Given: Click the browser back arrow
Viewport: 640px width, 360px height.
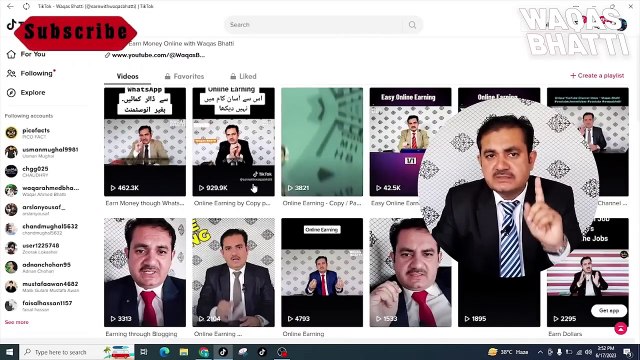Looking at the screenshot, I should (10, 6).
